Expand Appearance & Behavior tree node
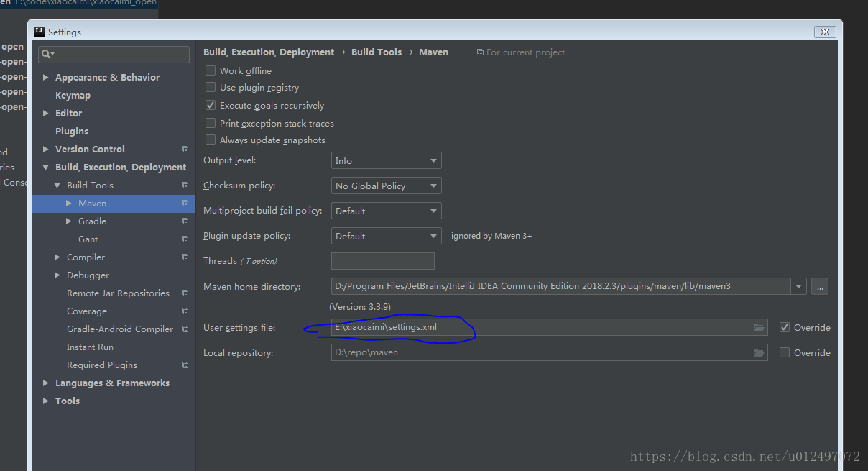 (46, 78)
